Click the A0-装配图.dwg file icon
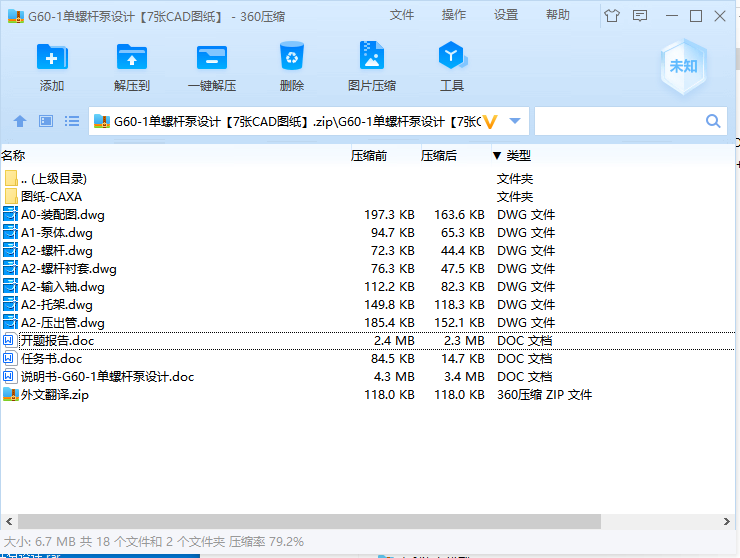 [x=10, y=215]
